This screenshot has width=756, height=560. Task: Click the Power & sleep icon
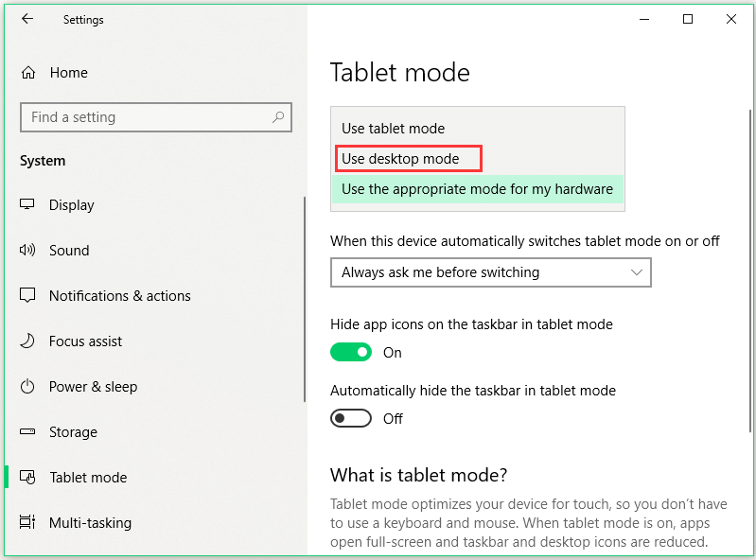click(x=27, y=386)
